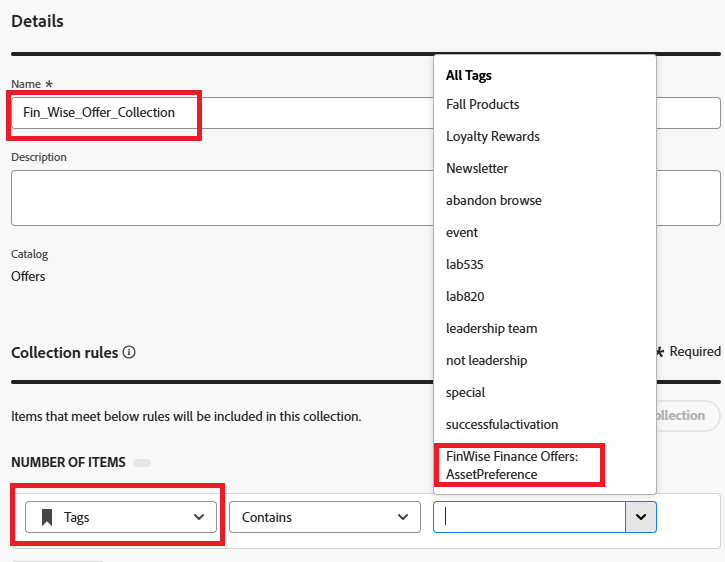Select the Fall Products tag

[483, 104]
